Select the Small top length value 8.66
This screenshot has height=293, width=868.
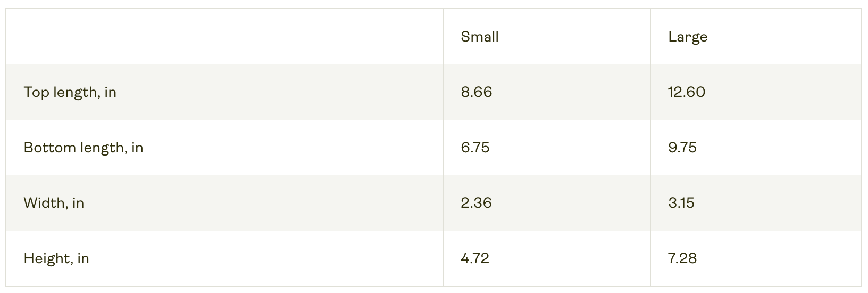477,92
